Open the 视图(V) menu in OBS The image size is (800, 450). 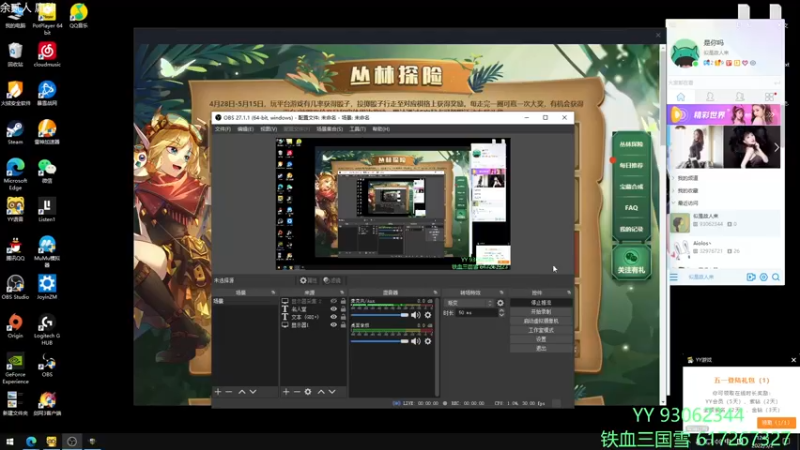[268, 130]
